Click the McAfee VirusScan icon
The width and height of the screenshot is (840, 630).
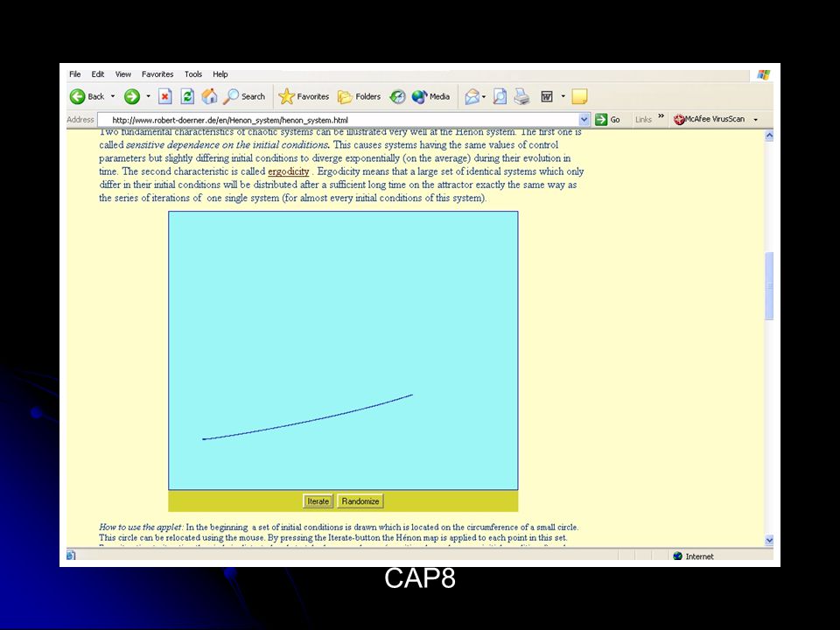pyautogui.click(x=679, y=120)
